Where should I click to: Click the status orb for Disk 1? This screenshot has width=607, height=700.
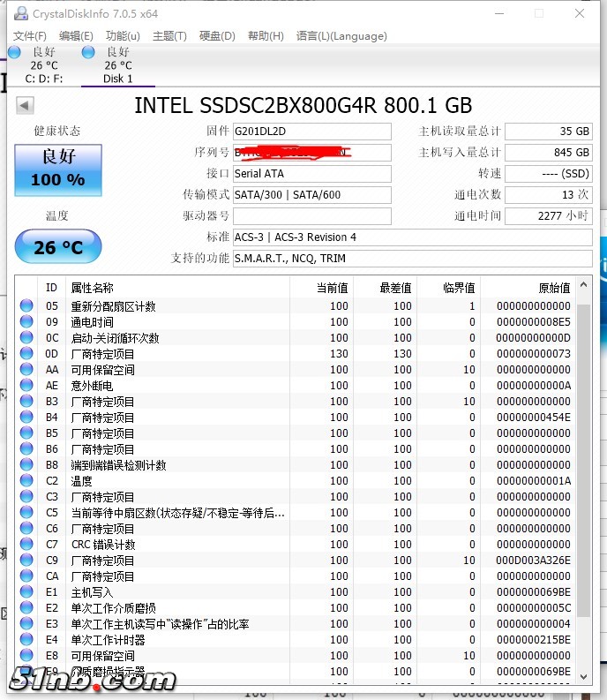pyautogui.click(x=88, y=53)
